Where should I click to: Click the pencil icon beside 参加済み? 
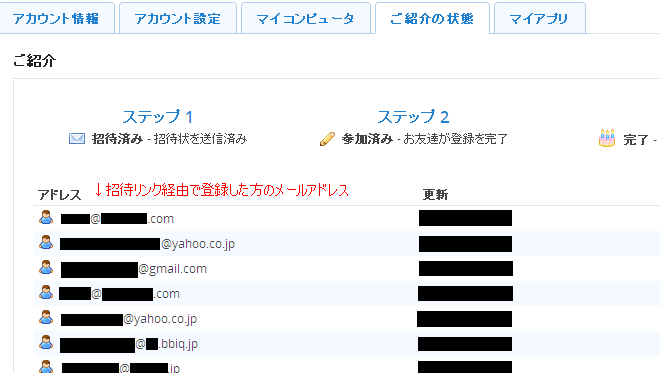pos(327,139)
